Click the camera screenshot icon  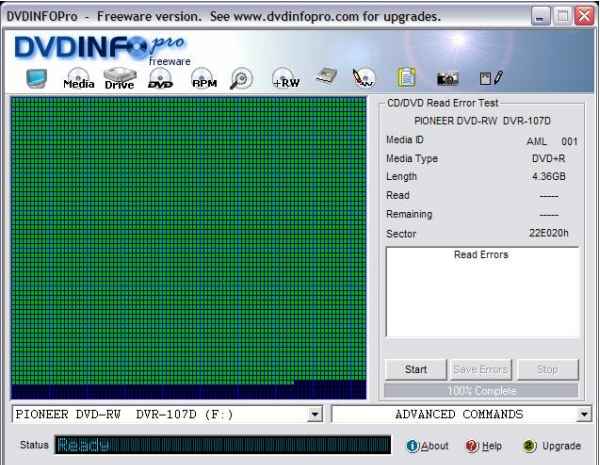(x=447, y=79)
